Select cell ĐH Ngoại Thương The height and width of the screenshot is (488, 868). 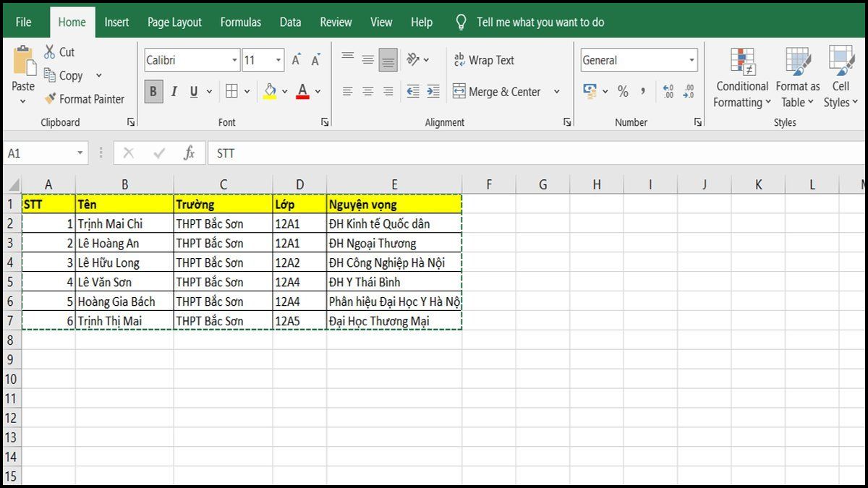[394, 243]
